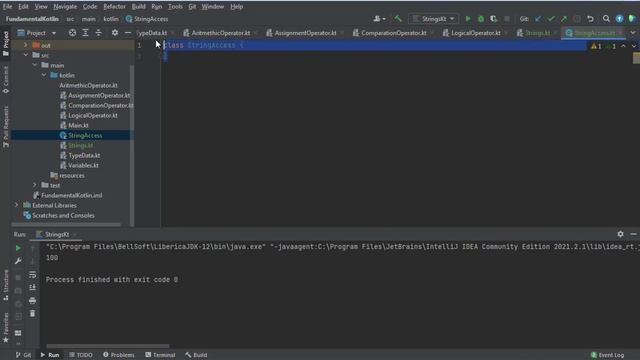The height and width of the screenshot is (360, 640).
Task: Collapse the src folder
Action: [x=26, y=55]
